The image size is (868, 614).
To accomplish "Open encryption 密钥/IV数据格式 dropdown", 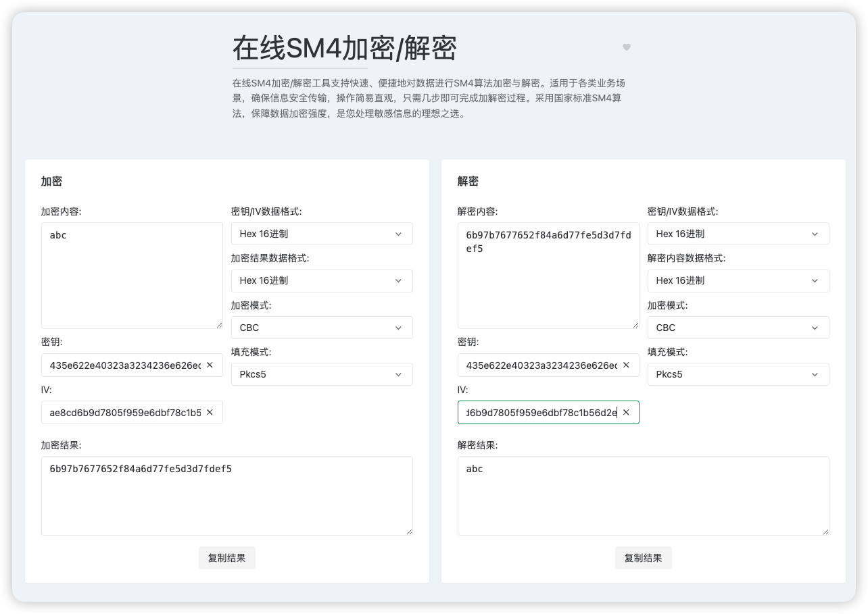I will click(322, 234).
